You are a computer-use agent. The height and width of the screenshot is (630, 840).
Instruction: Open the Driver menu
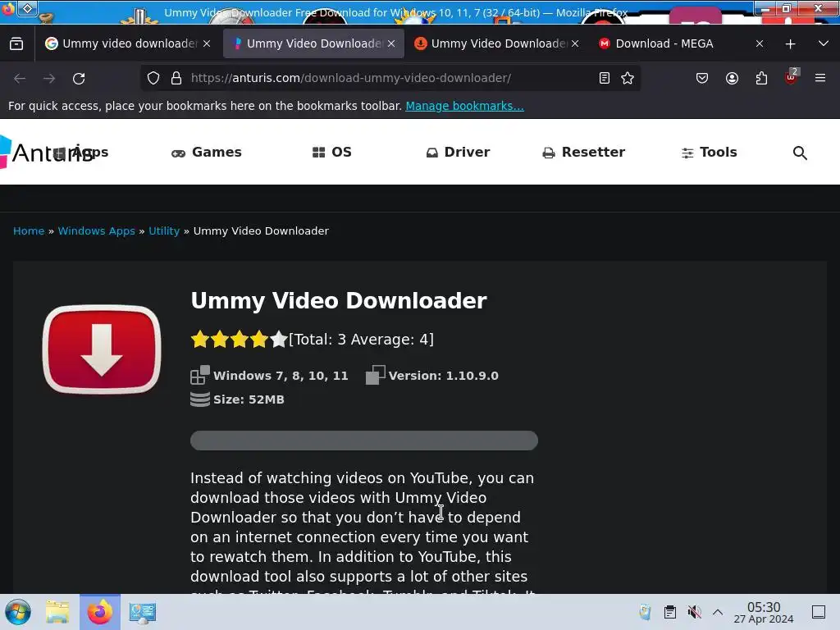(458, 152)
